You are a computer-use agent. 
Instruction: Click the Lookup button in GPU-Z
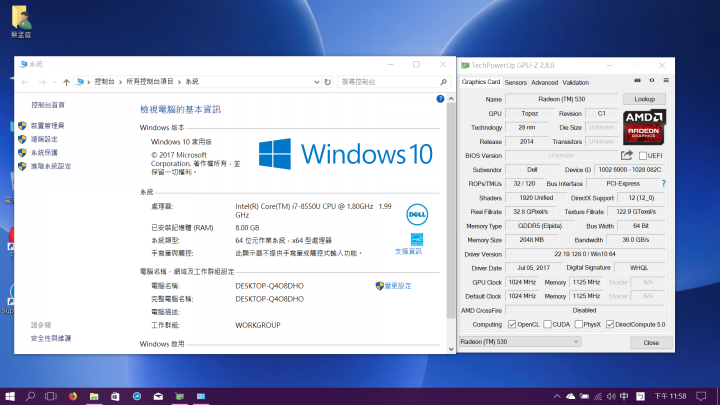(644, 99)
